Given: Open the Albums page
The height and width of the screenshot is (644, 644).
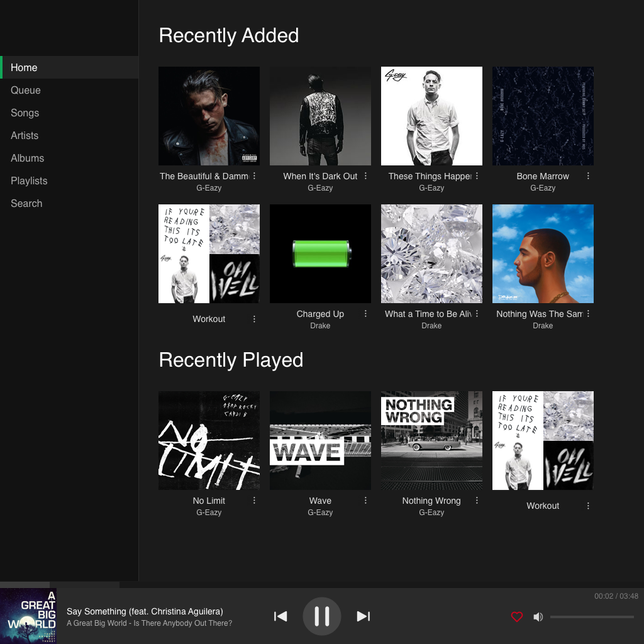Looking at the screenshot, I should click(69, 158).
